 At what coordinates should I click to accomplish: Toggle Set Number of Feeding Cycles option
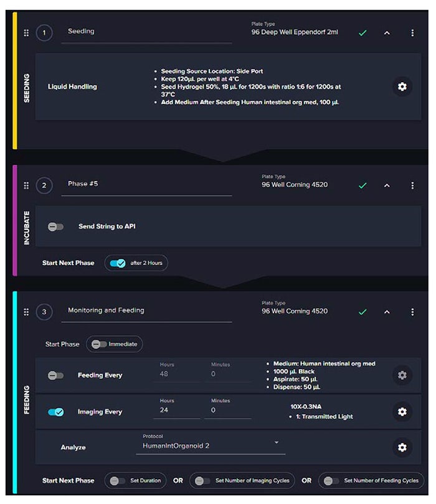click(331, 480)
